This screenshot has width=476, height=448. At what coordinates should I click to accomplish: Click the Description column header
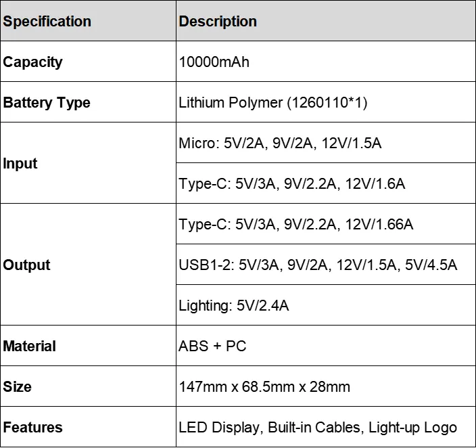(x=218, y=21)
